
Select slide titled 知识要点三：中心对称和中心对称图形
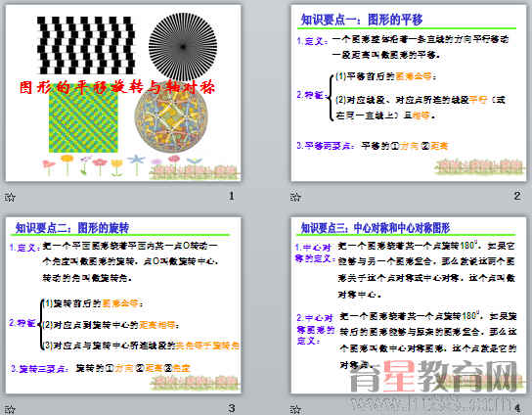(409, 305)
